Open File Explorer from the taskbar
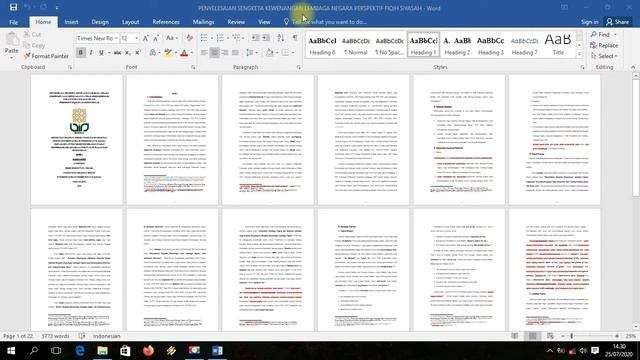Image resolution: width=640 pixels, height=360 pixels. [102, 351]
